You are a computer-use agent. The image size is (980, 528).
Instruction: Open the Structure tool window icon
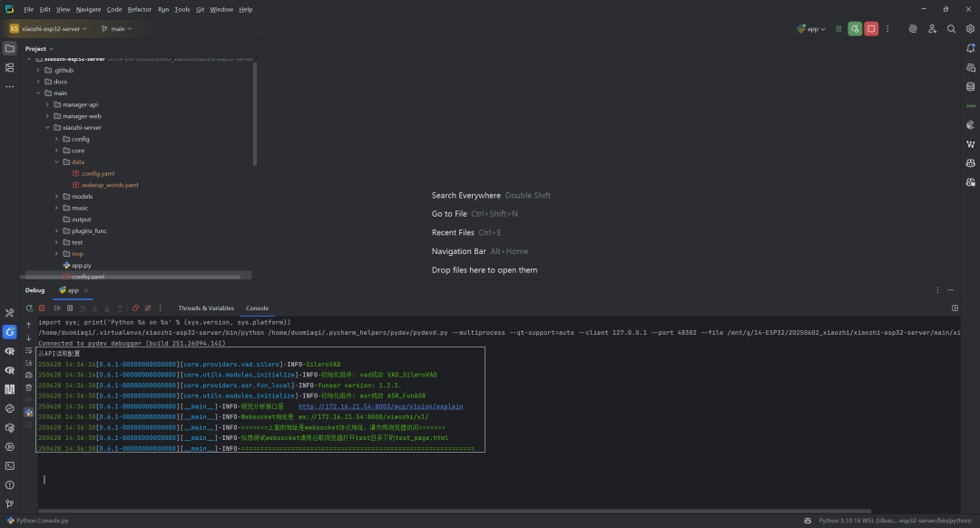pos(9,67)
